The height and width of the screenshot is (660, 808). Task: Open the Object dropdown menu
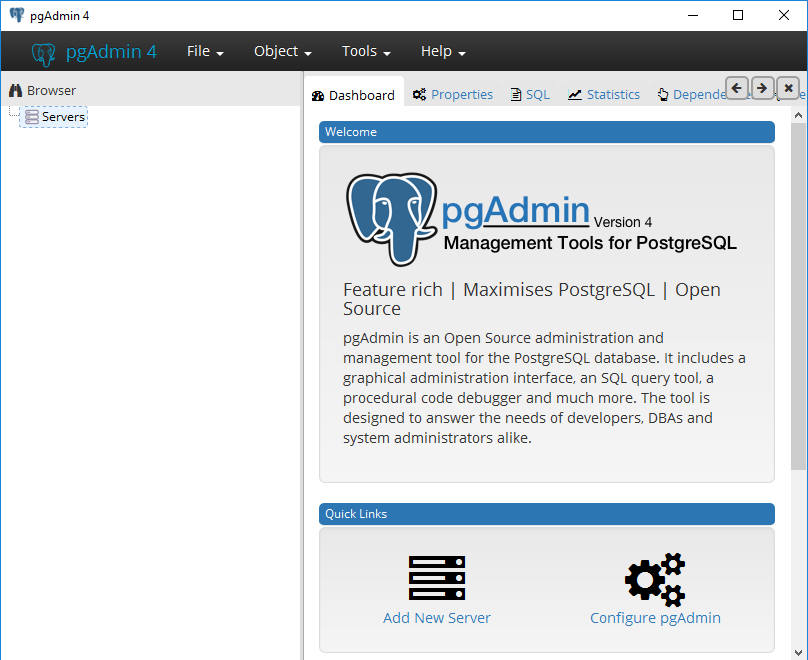coord(283,52)
